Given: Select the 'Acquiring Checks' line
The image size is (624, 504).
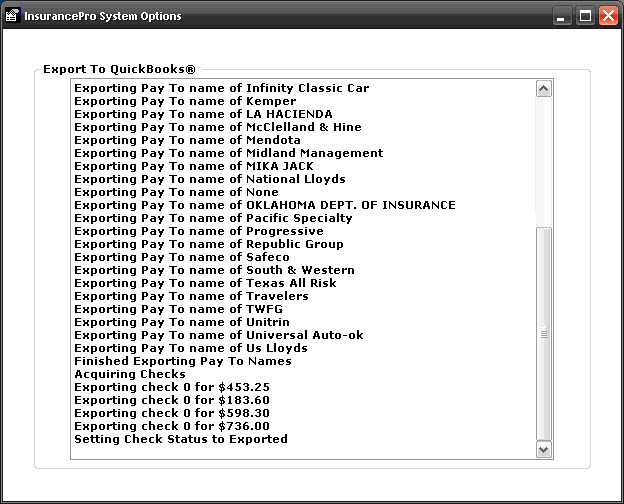Looking at the screenshot, I should click(130, 374).
